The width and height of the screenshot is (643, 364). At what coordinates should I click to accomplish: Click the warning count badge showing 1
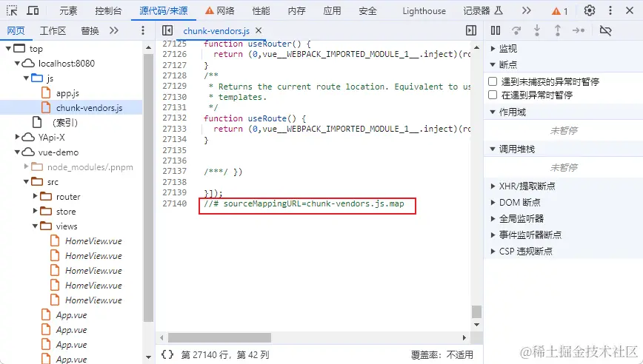(560, 11)
